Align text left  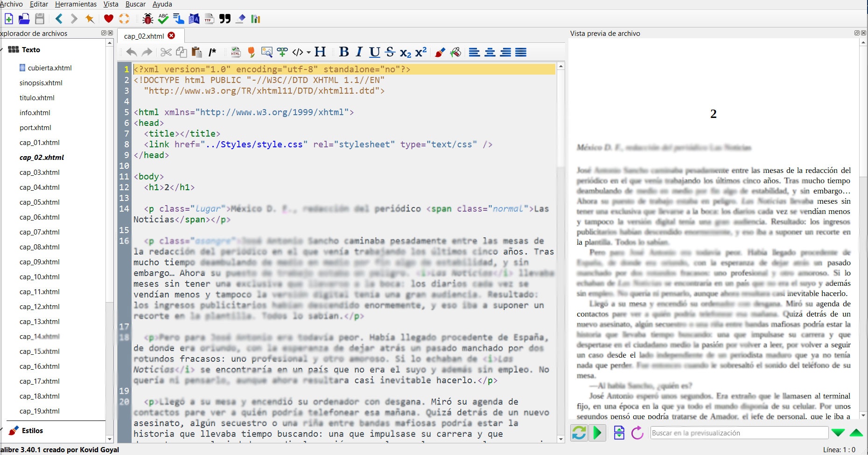(475, 52)
